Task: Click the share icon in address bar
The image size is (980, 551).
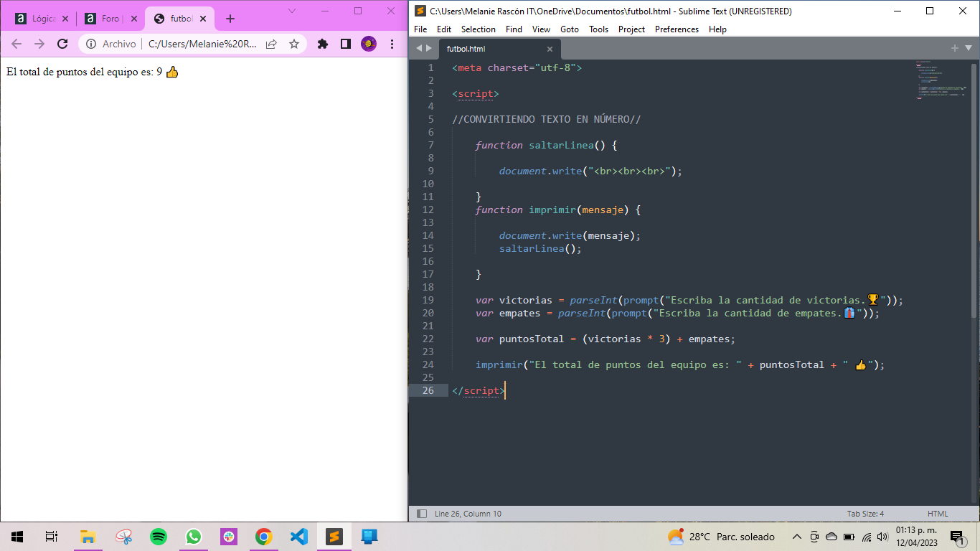Action: point(271,44)
